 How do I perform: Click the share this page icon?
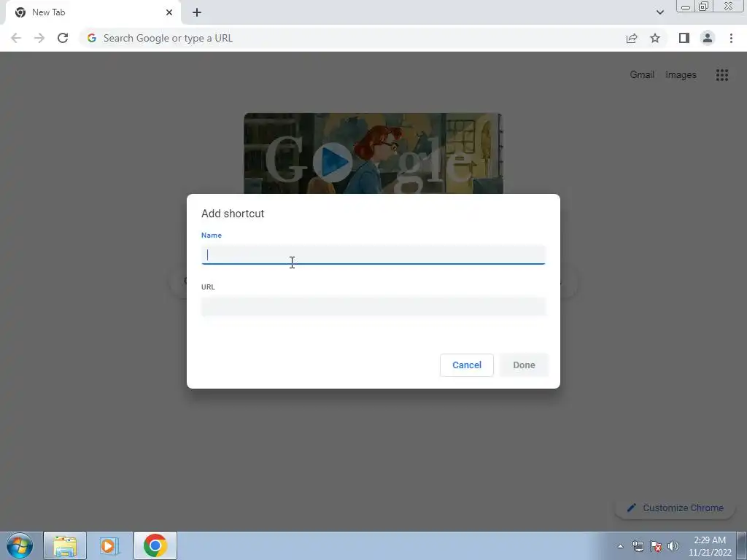coord(632,38)
